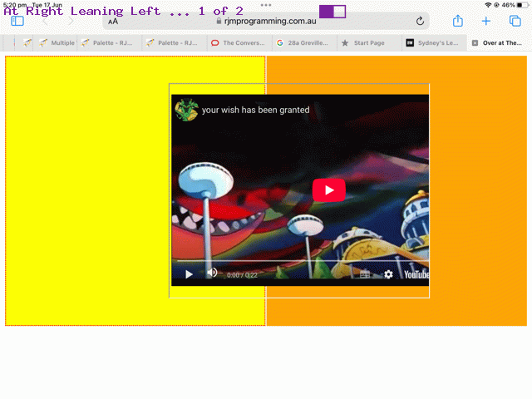Click the orange right panel
The image size is (532, 399).
(479, 190)
